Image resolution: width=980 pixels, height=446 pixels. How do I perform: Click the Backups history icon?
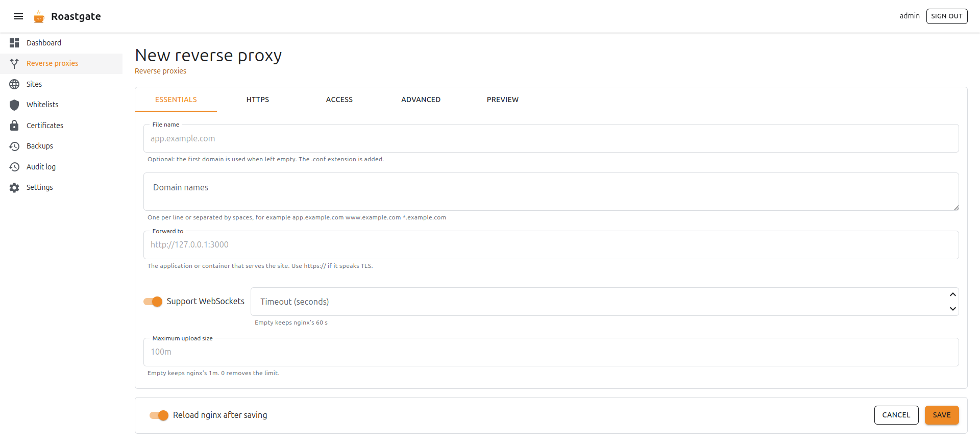coord(14,146)
